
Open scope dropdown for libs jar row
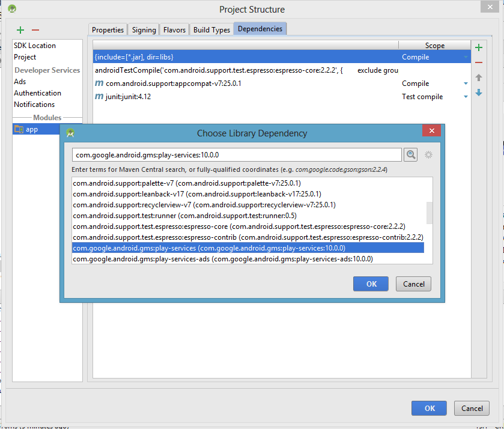466,57
